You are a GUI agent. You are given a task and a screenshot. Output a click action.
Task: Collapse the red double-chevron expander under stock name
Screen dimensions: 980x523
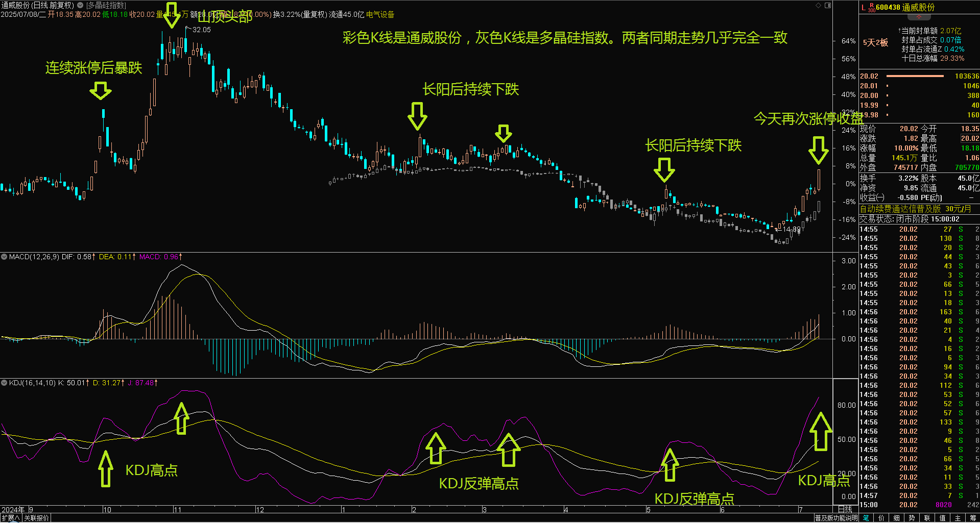click(x=919, y=17)
